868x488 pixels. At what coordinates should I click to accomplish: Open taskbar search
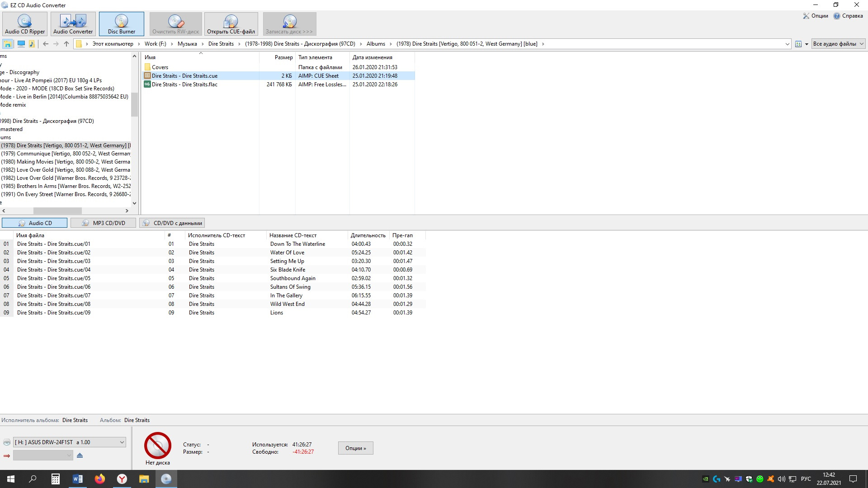coord(33,479)
